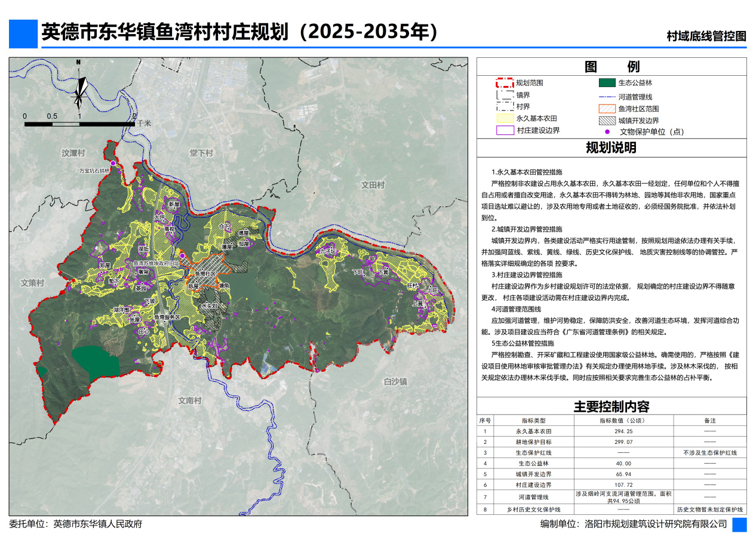
Task: Click the blue dashed 河道管理线 legend symbol
Action: point(607,97)
